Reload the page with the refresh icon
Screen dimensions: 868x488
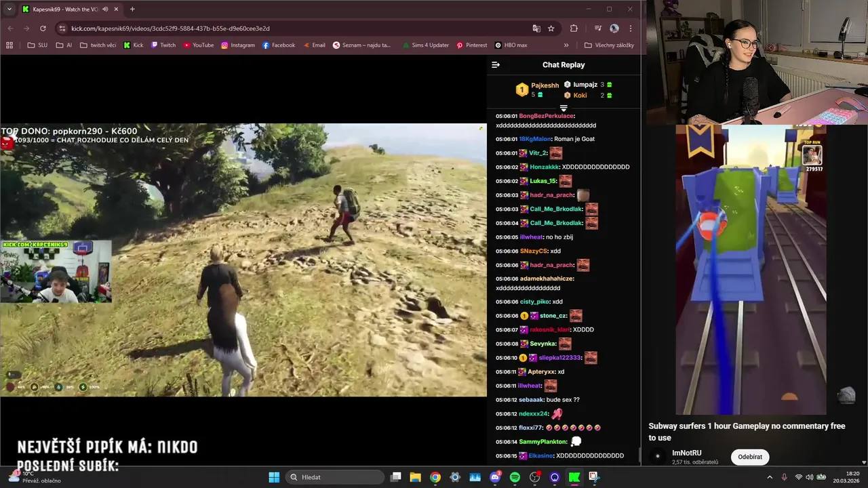[x=43, y=28]
